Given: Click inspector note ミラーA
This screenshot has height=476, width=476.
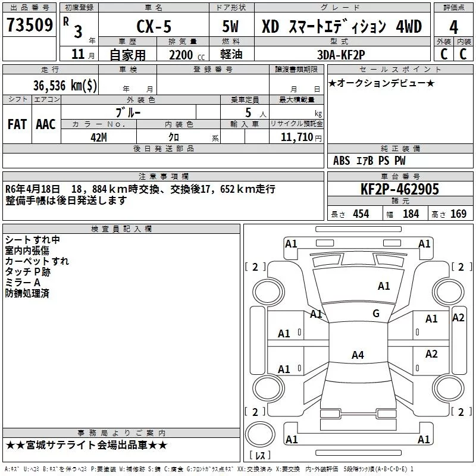Looking at the screenshot, I should [23, 282].
